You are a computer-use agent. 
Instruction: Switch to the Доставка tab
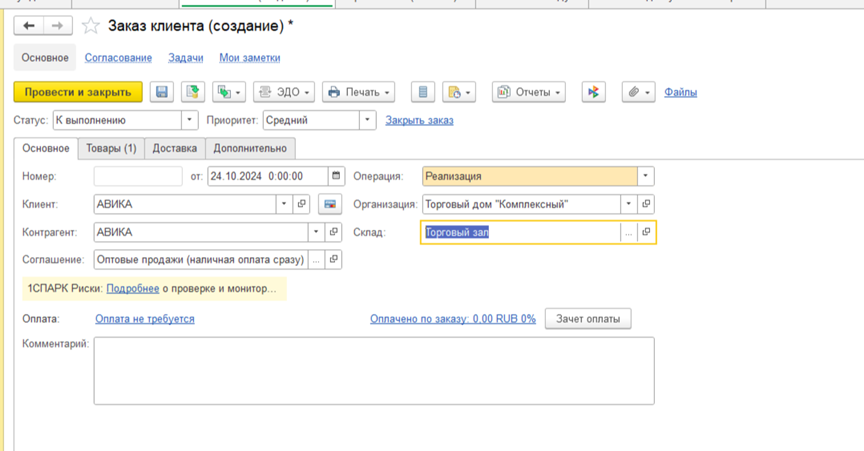pyautogui.click(x=175, y=148)
